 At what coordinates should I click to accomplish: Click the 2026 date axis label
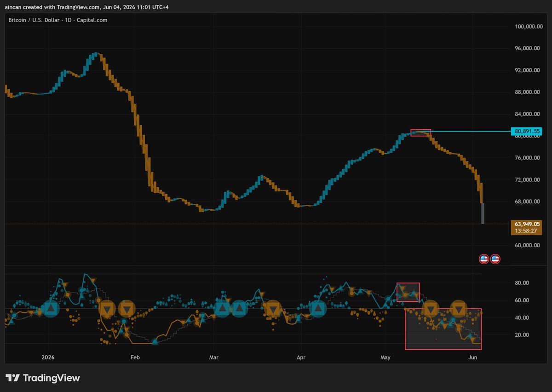click(x=48, y=357)
